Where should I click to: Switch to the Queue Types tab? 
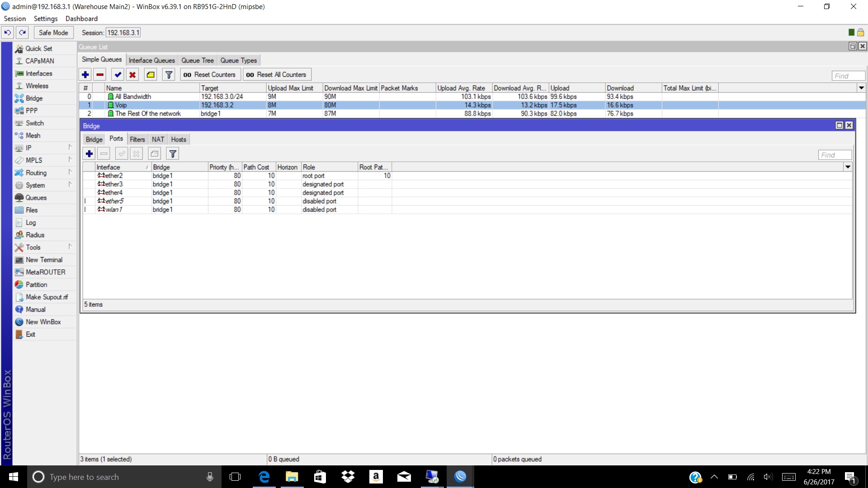point(239,61)
